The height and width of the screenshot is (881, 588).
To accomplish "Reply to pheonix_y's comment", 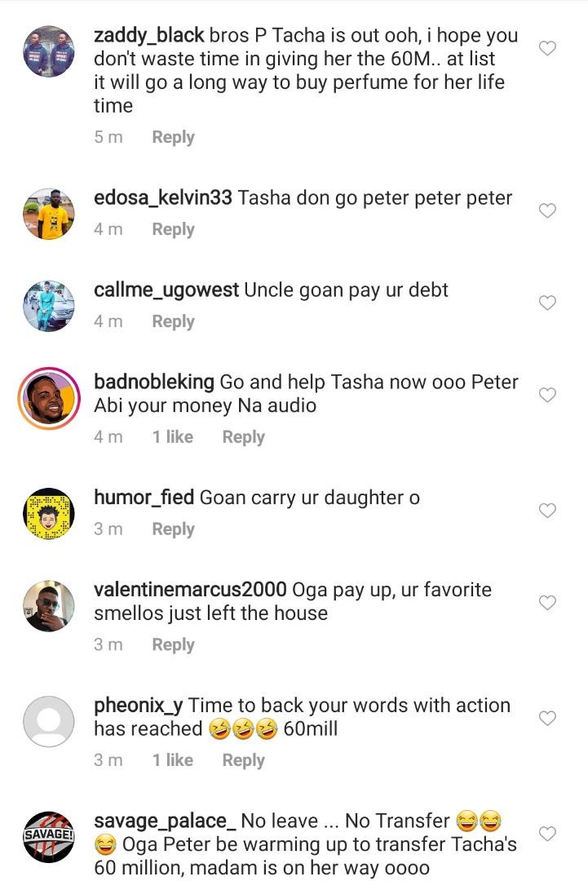I will [x=243, y=759].
